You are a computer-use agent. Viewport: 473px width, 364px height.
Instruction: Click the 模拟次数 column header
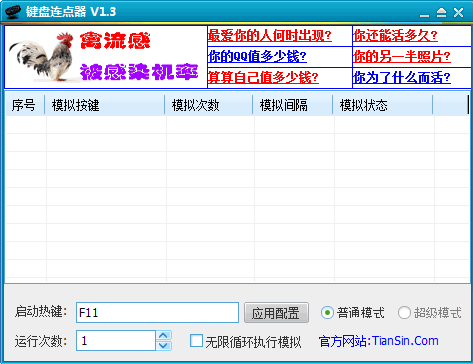click(209, 105)
